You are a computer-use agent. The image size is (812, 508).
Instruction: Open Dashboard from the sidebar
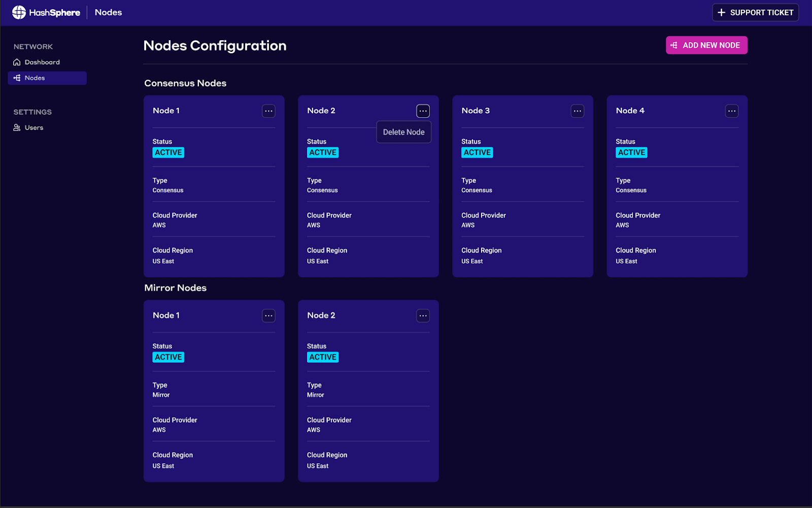tap(42, 62)
